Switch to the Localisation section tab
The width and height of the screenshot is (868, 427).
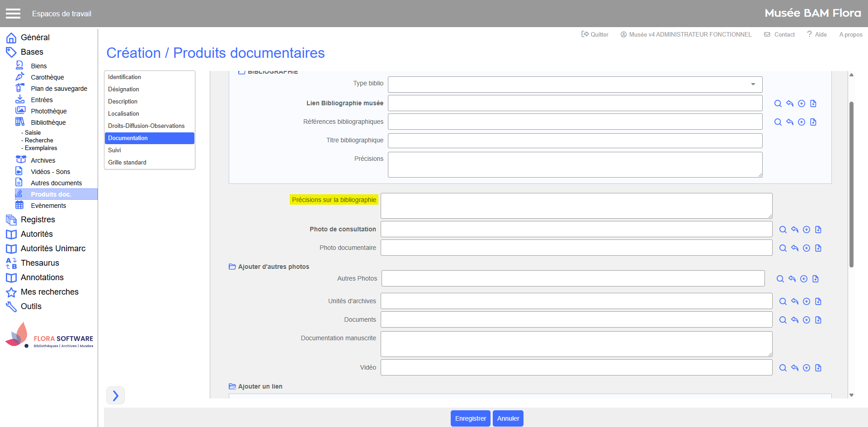[123, 114]
